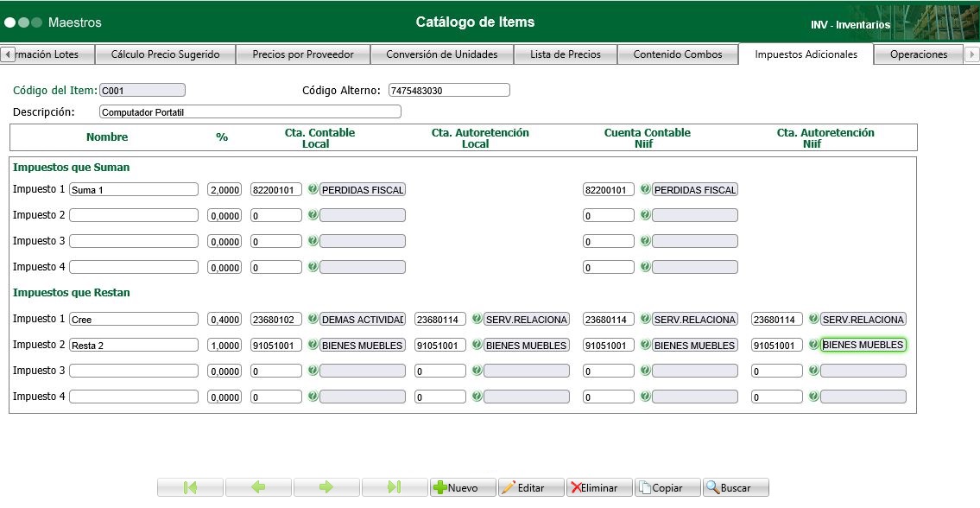The height and width of the screenshot is (508, 980).
Task: Go to next record arrow button
Action: click(x=326, y=487)
